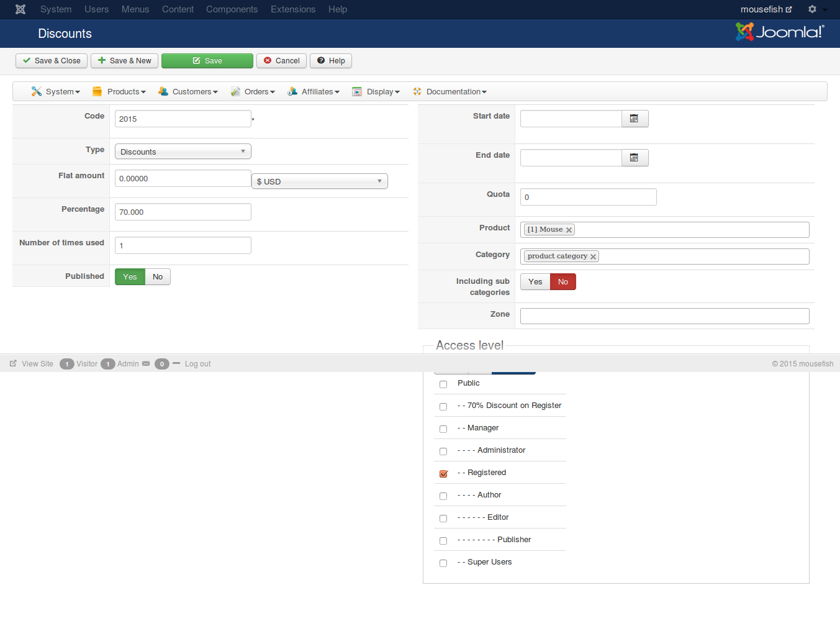
Task: Click the Visitor count badge
Action: 67,364
